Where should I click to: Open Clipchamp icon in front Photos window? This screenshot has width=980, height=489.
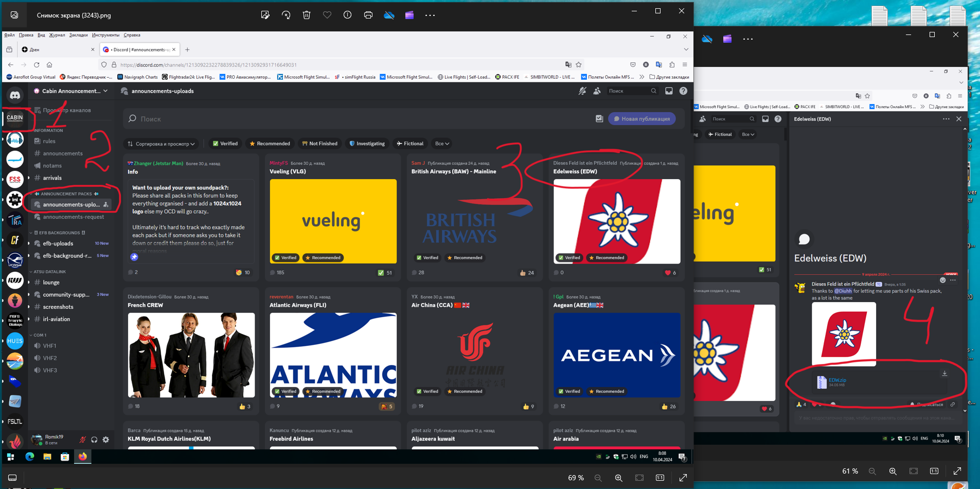click(409, 15)
